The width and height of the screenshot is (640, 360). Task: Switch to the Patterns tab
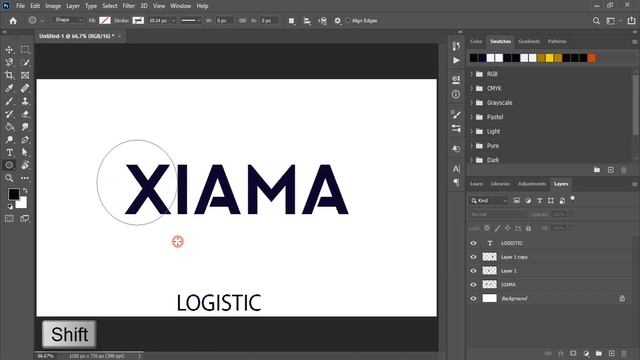(557, 41)
